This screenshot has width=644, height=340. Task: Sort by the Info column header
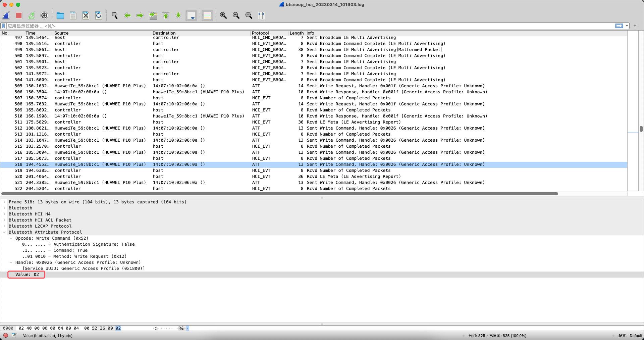(466, 33)
